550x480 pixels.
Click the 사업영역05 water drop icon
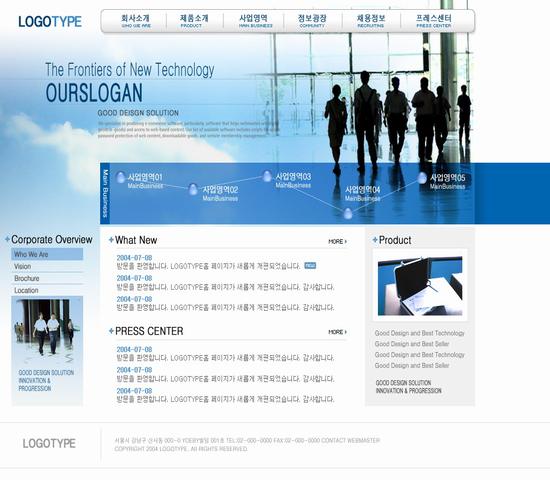click(x=422, y=178)
